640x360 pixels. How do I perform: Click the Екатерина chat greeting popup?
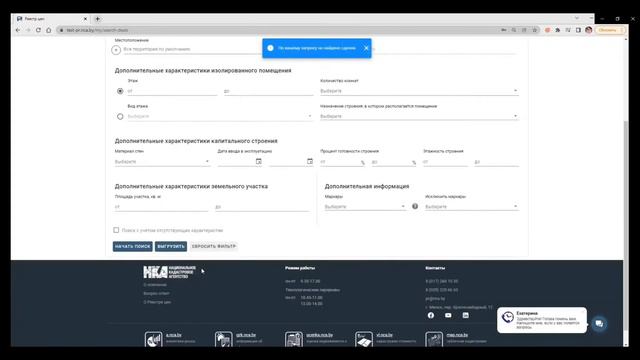542,320
